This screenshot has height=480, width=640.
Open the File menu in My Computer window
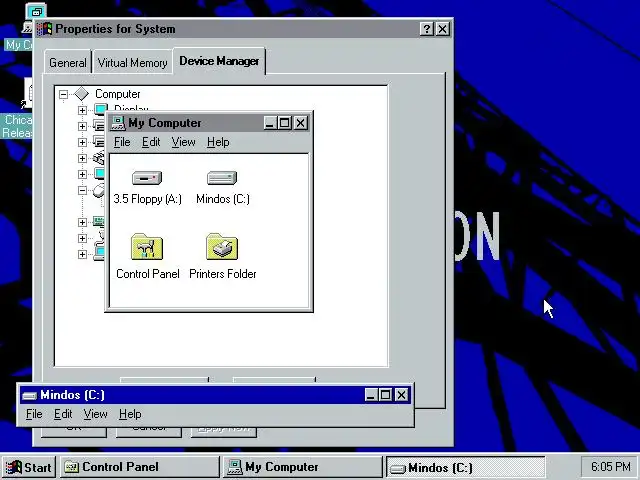(x=122, y=142)
